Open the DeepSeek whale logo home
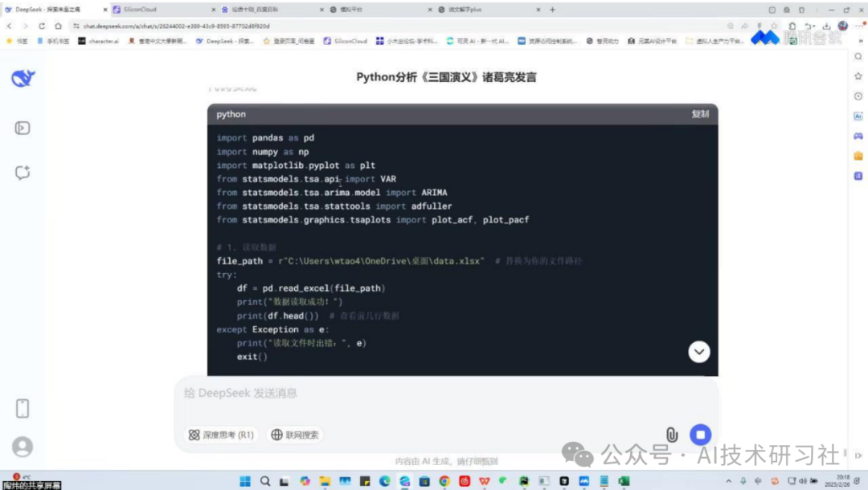 tap(23, 79)
